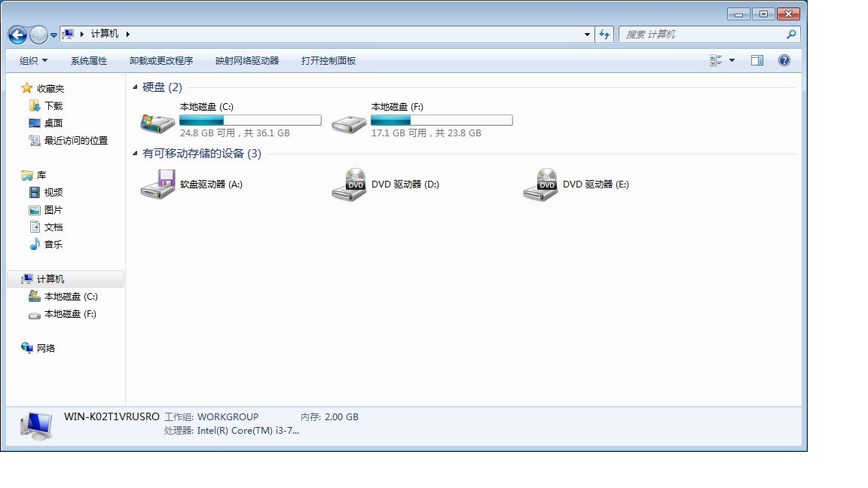Click the 处理器: Intel(R) Core(TM) text
The height and width of the screenshot is (488, 868).
[x=231, y=431]
